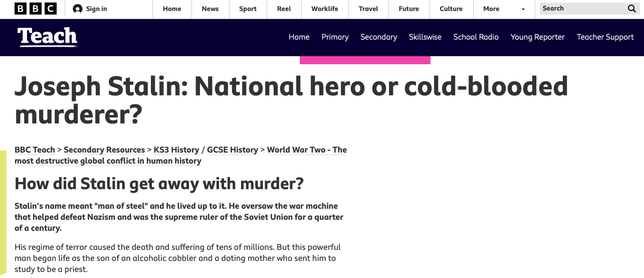Viewport: 644px width, 278px height.
Task: Click the Search input field
Action: 582,9
